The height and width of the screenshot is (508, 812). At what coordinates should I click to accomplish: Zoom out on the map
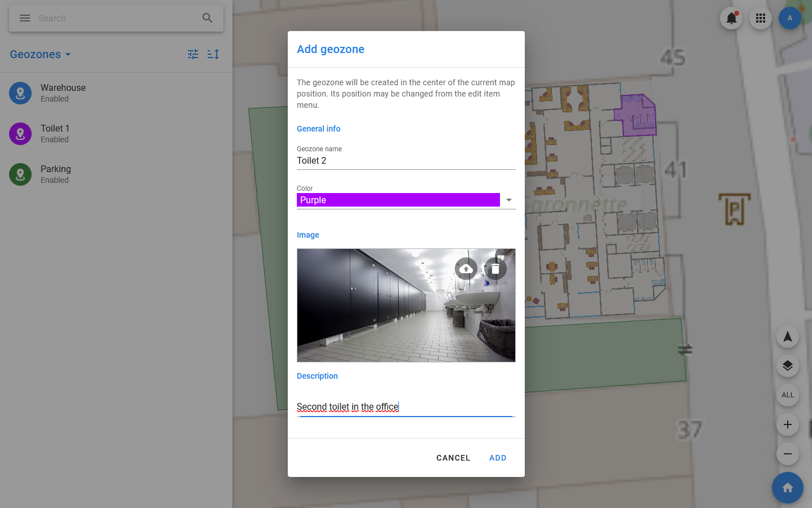[x=787, y=454]
